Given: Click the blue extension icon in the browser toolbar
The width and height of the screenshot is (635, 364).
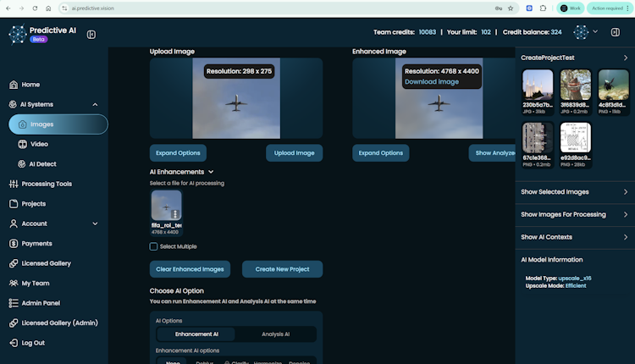Looking at the screenshot, I should point(529,8).
